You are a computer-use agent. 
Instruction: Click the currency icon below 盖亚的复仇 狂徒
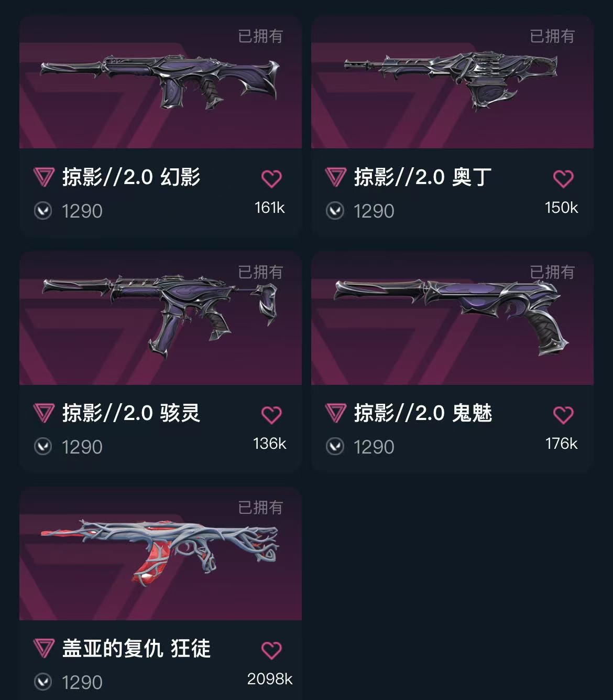[43, 682]
